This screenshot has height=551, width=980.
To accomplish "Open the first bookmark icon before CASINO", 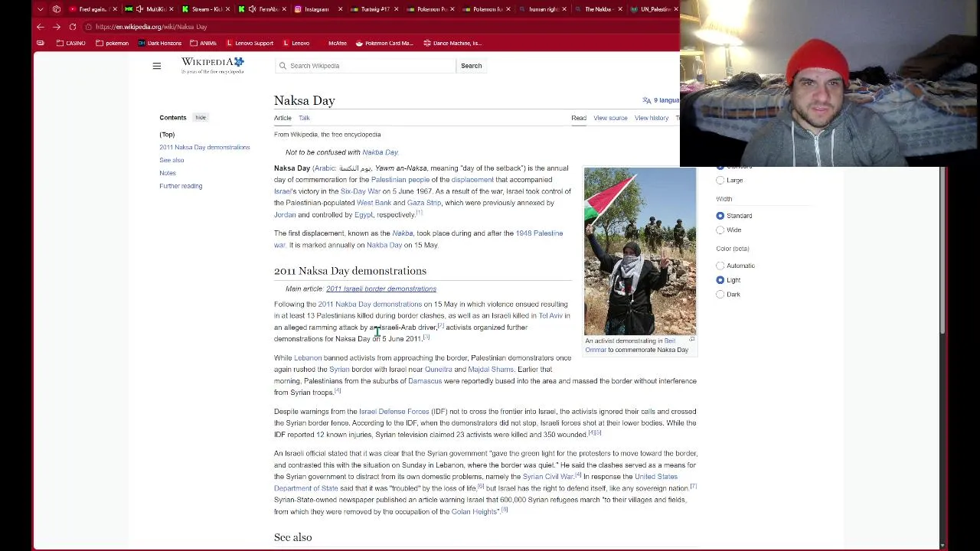I will 41,43.
